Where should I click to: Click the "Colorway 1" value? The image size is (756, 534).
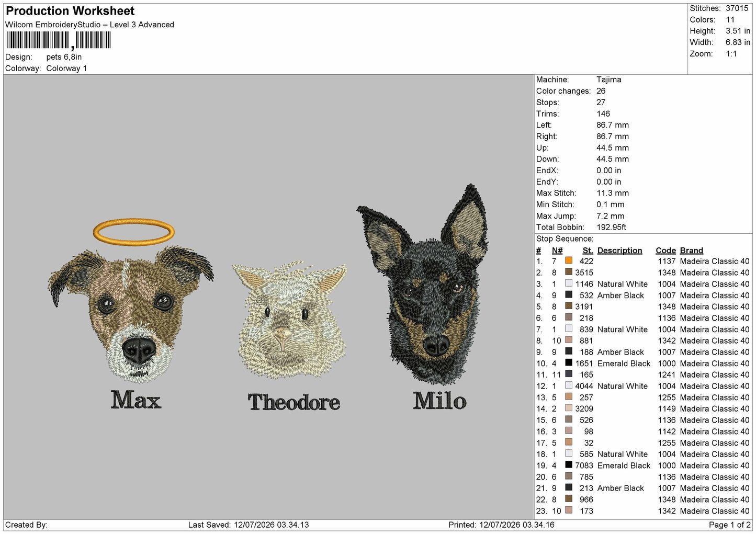(66, 69)
